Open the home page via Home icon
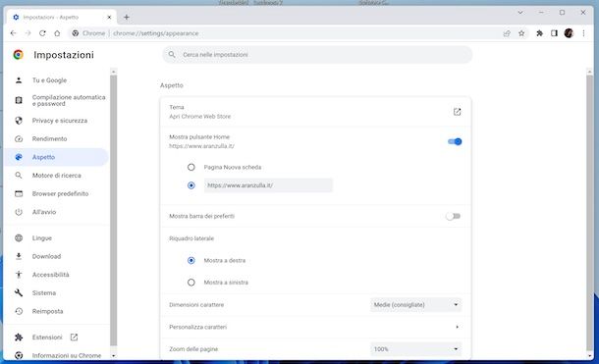Viewport: 599px width, 364px height. point(57,33)
